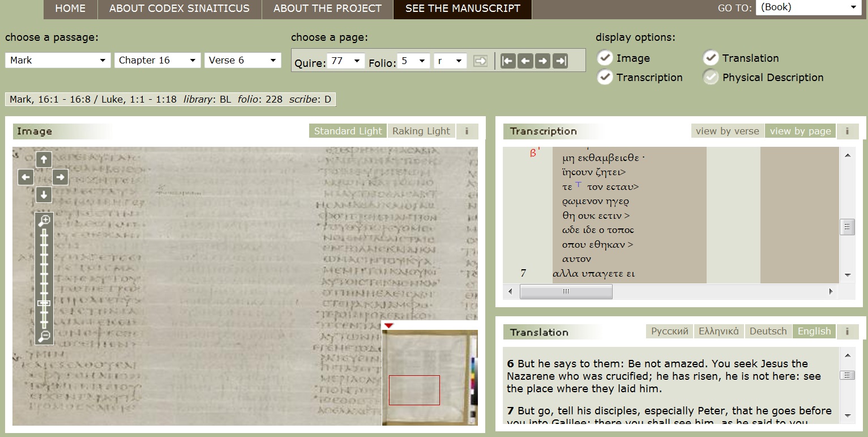This screenshot has width=868, height=437.
Task: Open the GO TO book dropdown
Action: click(809, 7)
